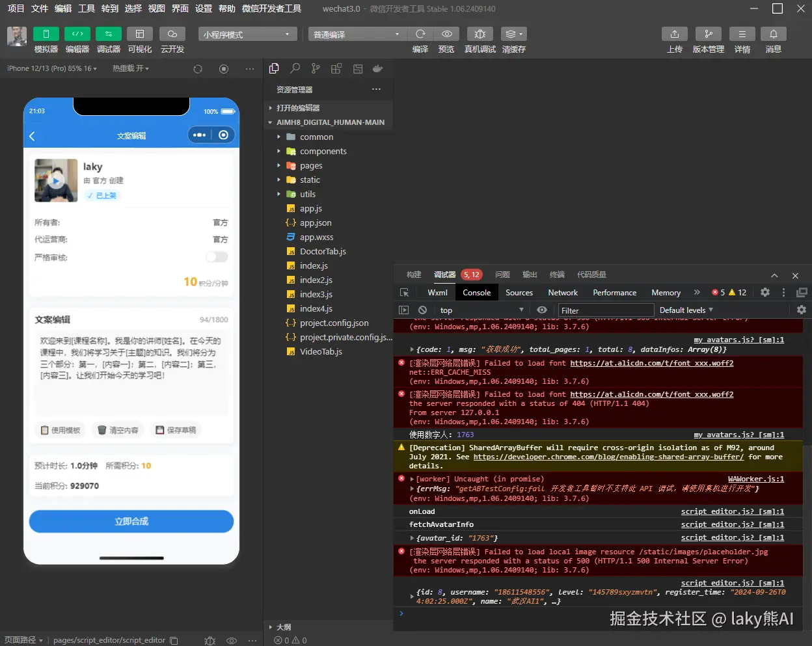The image size is (812, 646).
Task: Click the use template button
Action: coord(60,430)
